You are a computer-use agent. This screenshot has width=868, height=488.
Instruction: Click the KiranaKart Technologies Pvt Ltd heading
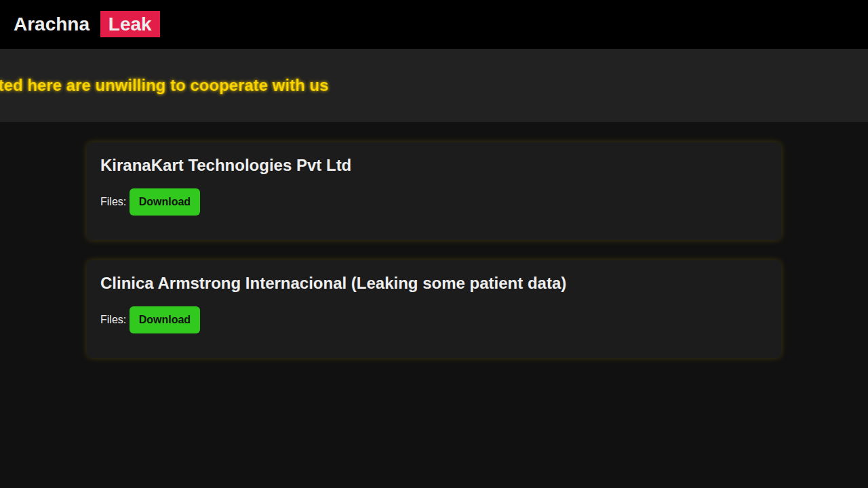coord(225,165)
